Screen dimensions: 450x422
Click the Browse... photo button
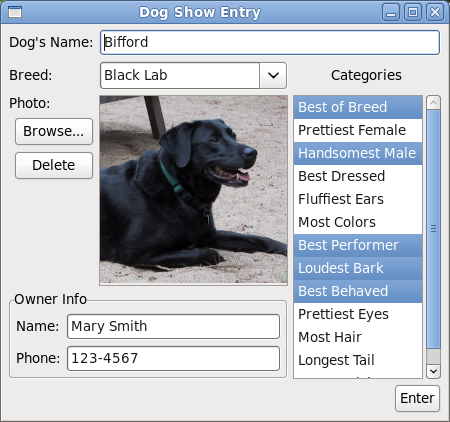[54, 131]
